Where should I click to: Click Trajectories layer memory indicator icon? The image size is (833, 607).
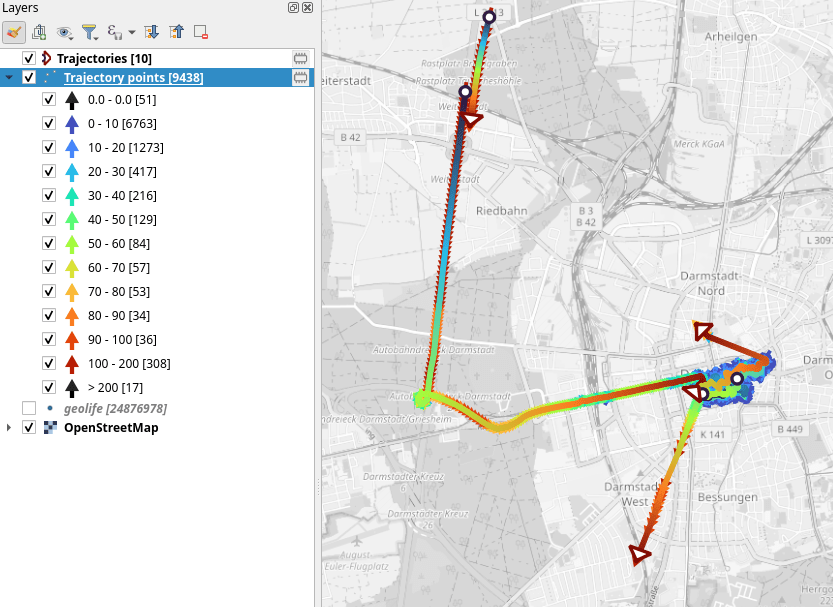pyautogui.click(x=299, y=58)
